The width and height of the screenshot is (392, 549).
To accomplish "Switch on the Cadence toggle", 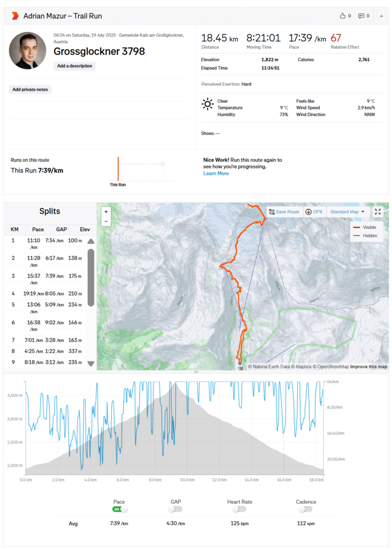I will coord(306,509).
